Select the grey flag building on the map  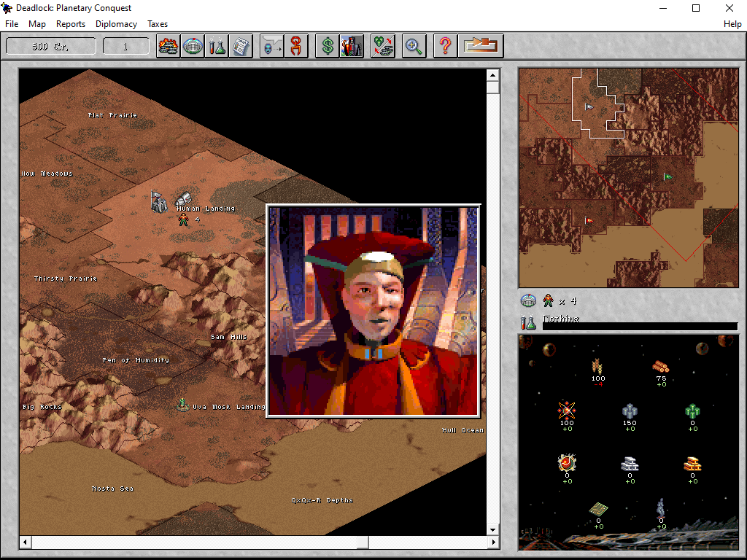tap(158, 201)
